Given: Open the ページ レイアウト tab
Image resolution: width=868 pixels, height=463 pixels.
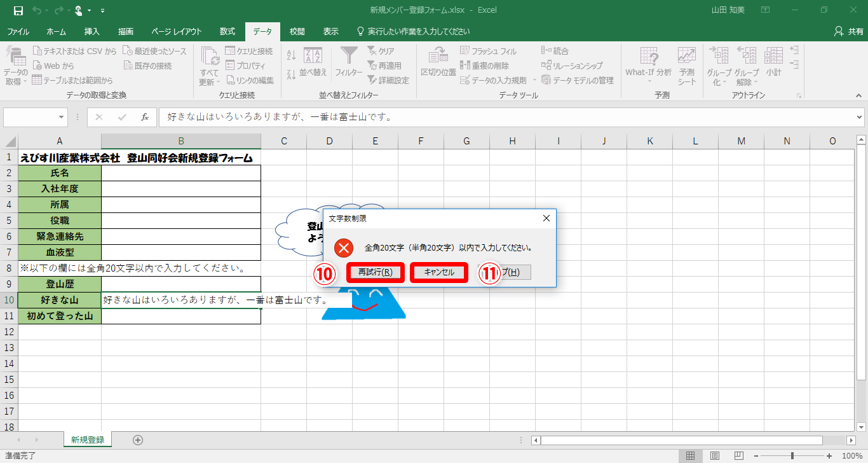Looking at the screenshot, I should [x=177, y=31].
